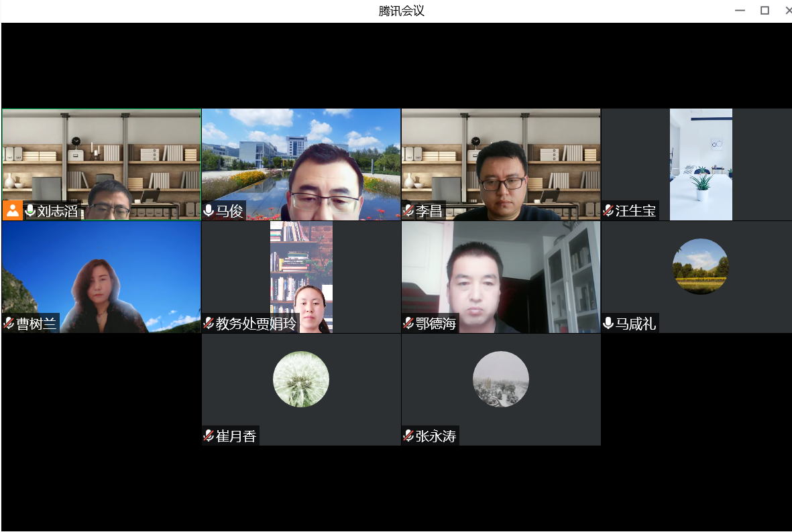Click the muted mic icon next to 崔月香
Viewport: 792px width, 532px height.
click(x=208, y=436)
